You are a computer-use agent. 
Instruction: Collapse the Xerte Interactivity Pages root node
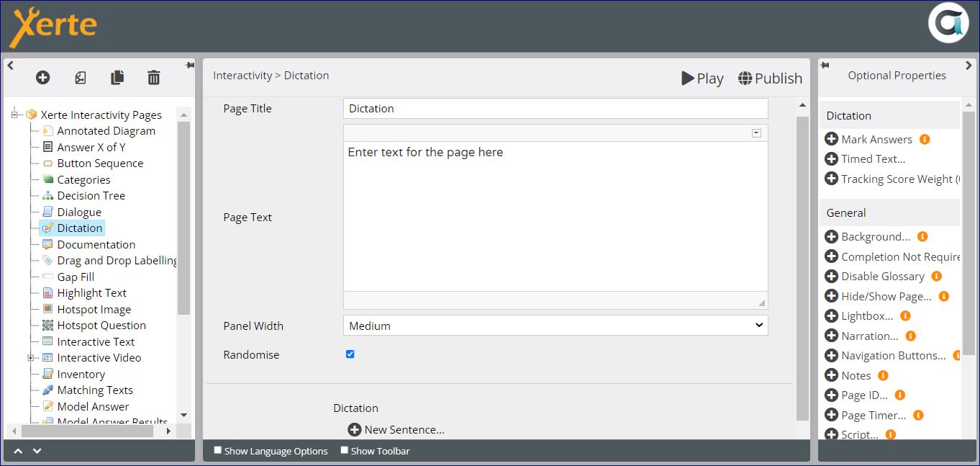coord(14,115)
